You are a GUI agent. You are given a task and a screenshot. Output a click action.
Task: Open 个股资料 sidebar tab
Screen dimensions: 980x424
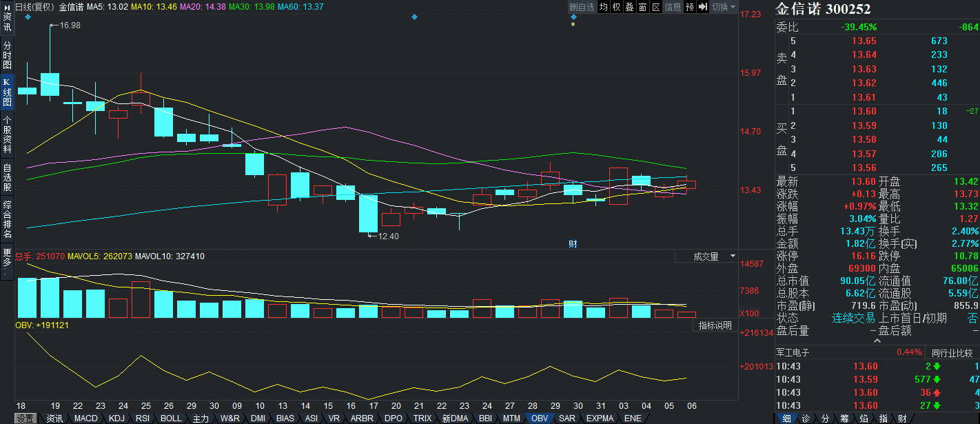7,134
